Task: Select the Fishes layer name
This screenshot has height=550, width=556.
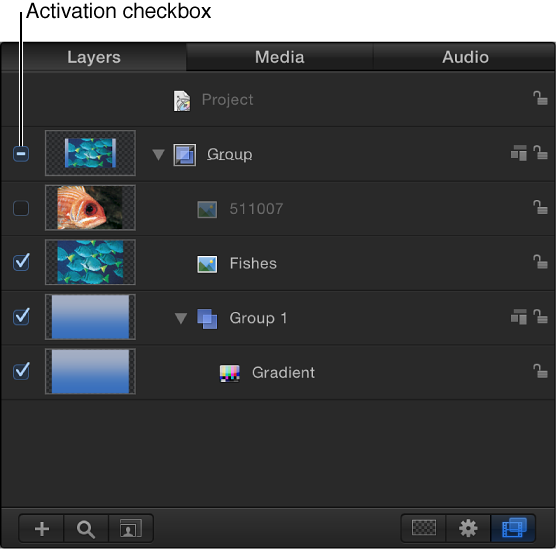Action: point(253,263)
